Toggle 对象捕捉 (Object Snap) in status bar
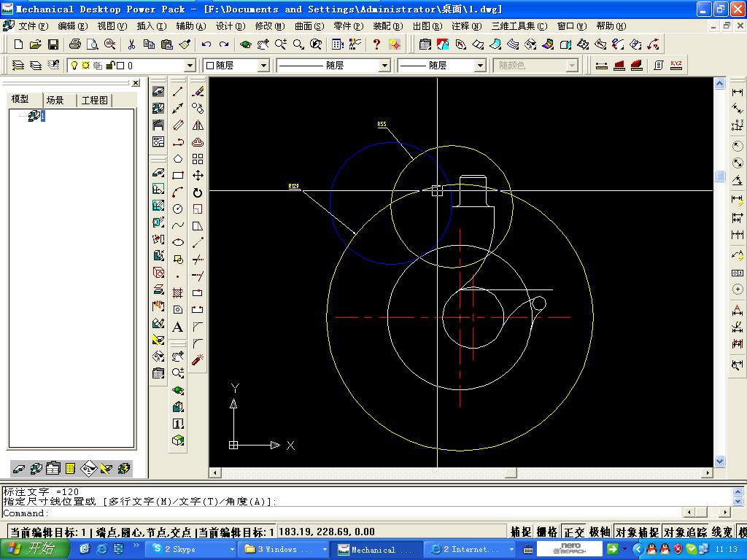 click(638, 532)
